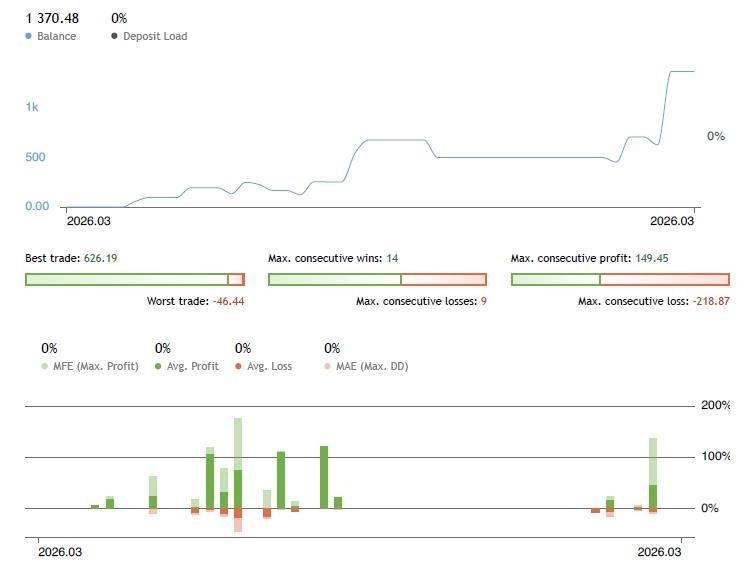Click the 200% axis label

point(716,405)
